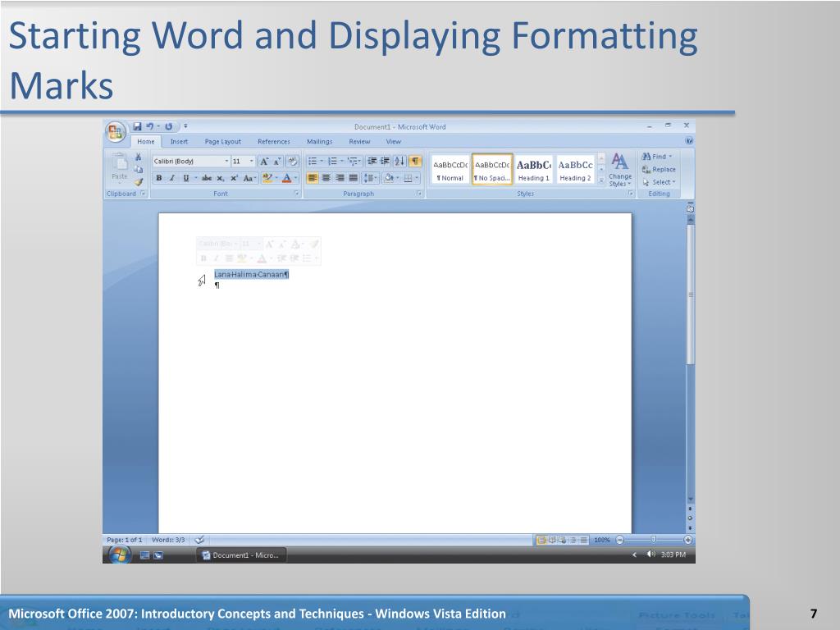Zoom out with the minus button
This screenshot has height=630, width=840.
[620, 540]
